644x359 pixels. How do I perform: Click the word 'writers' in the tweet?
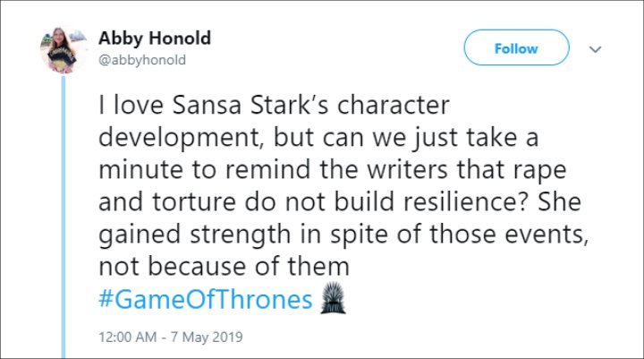pos(407,170)
